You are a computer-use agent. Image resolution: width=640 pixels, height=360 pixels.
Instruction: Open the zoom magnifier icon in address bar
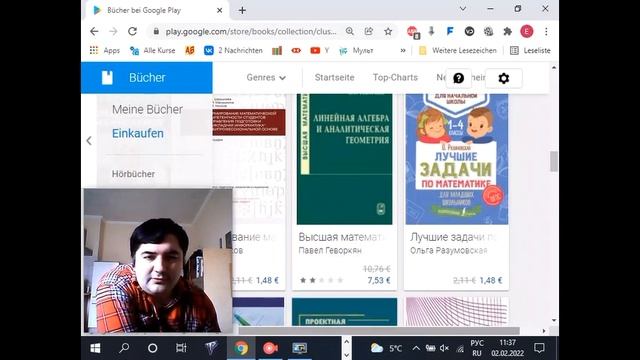tap(350, 31)
